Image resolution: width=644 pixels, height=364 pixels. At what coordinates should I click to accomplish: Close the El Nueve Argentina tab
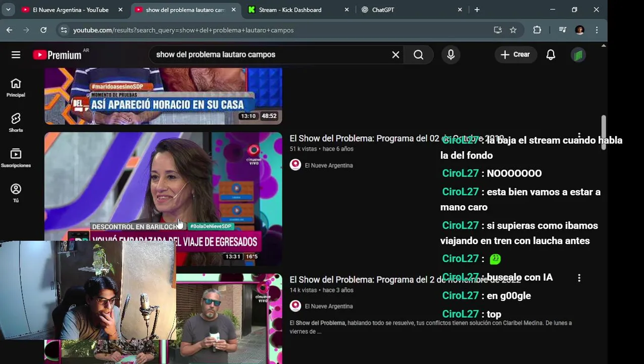120,10
